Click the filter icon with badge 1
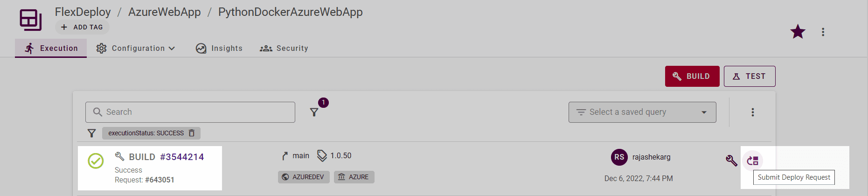This screenshot has width=868, height=196. pos(314,112)
